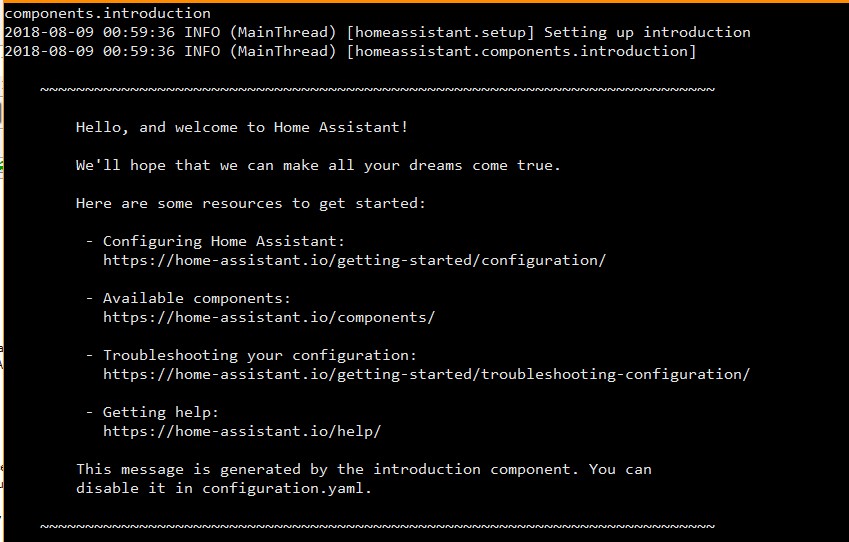Open the home-assistant.io help URL
Viewport: 849px width, 542px height.
pos(242,432)
